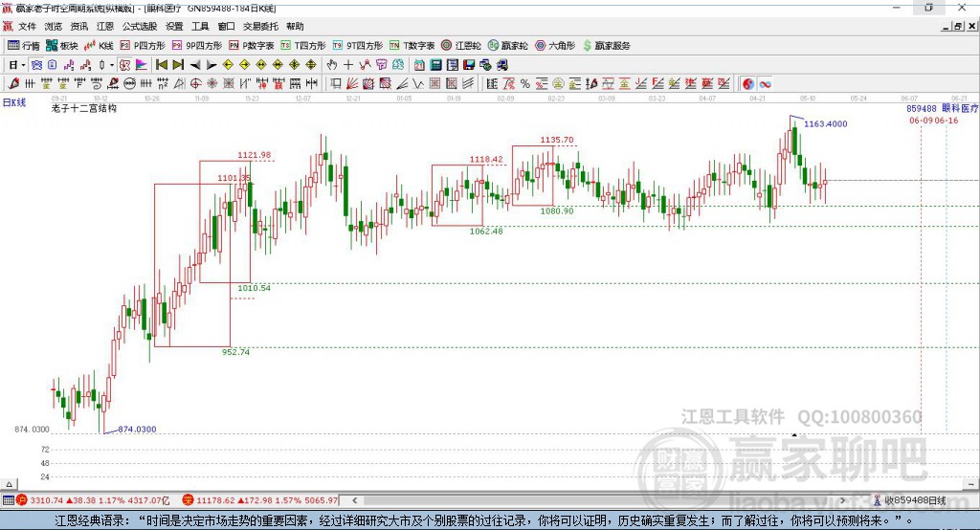
Task: Open the 资讯 menu
Action: tap(78, 26)
